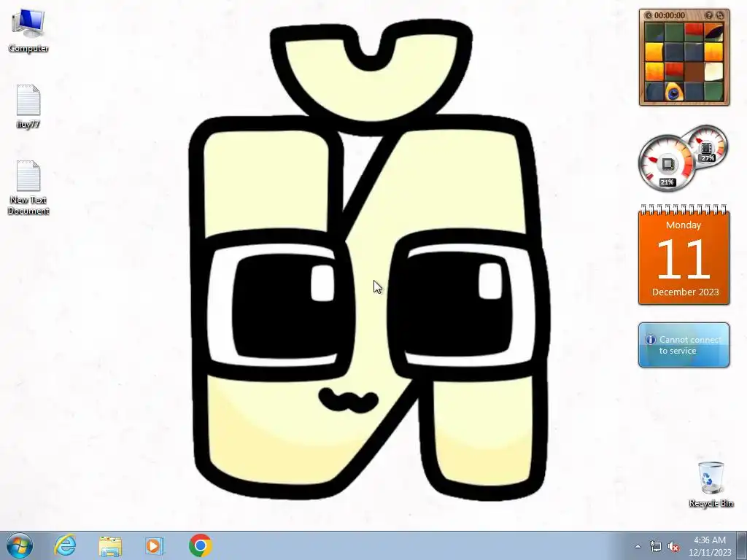Screen dimensions: 747x560
Task: Slide the white puzzle tile
Action: point(713,71)
